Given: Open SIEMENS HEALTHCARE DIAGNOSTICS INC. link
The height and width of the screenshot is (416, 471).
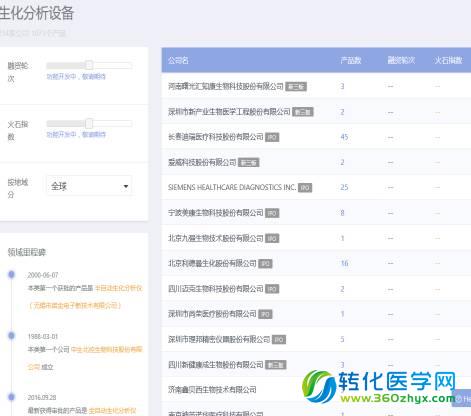Looking at the screenshot, I should 232,187.
